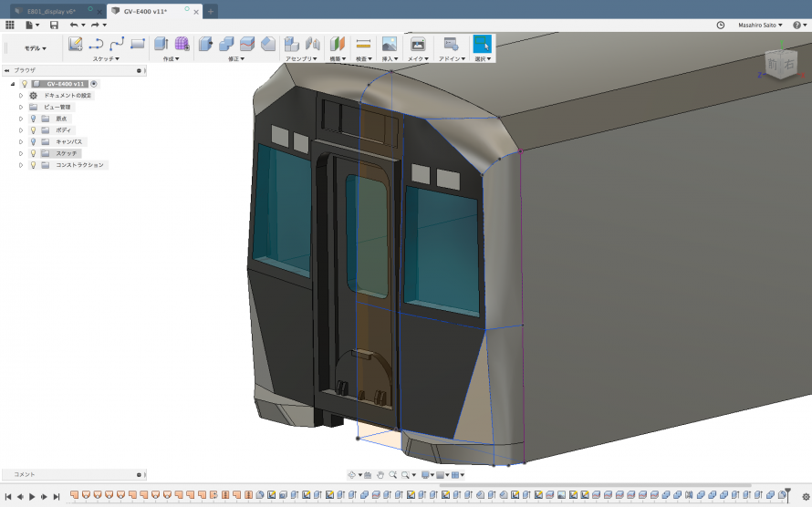Click the Zoom magnifier icon
812x507 pixels.
tap(393, 475)
